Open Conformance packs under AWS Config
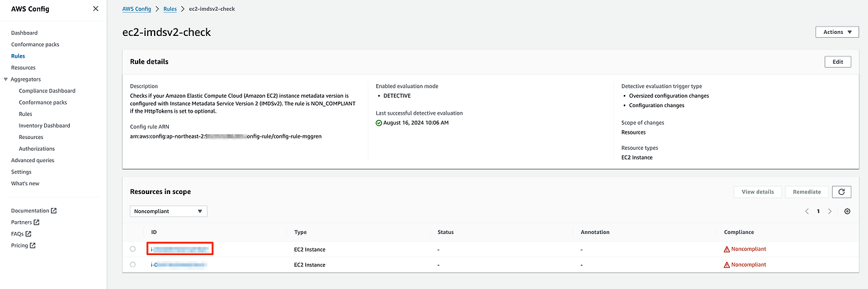 click(35, 44)
